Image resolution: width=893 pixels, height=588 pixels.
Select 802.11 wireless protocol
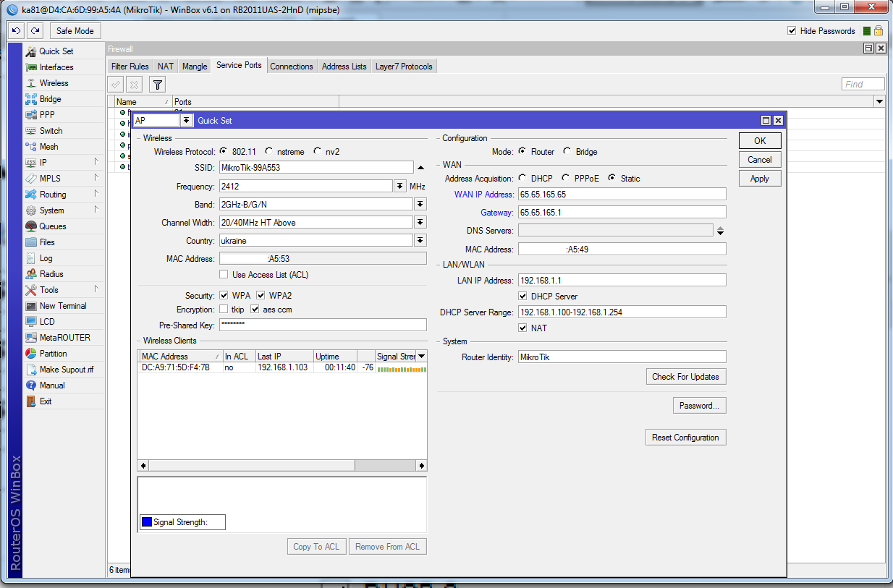click(x=224, y=152)
